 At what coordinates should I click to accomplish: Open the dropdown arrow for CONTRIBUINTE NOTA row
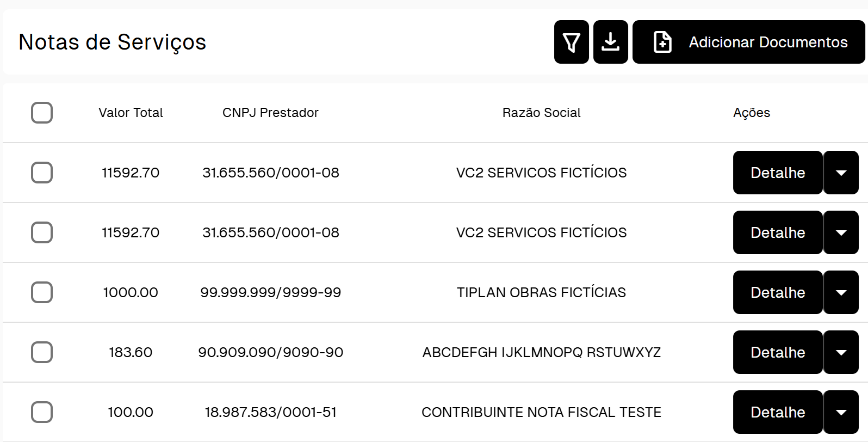[841, 412]
